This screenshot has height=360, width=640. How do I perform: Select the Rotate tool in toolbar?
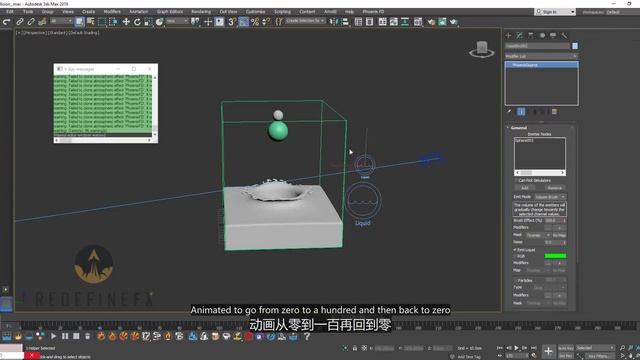click(x=137, y=22)
